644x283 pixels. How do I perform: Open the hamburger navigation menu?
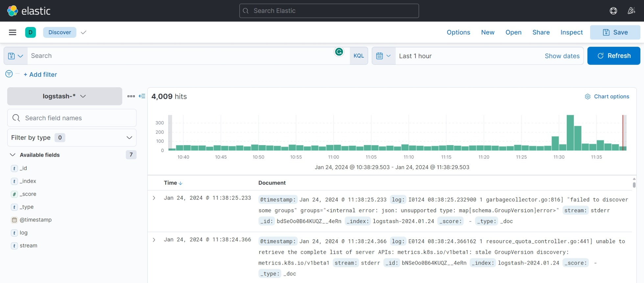pyautogui.click(x=12, y=32)
